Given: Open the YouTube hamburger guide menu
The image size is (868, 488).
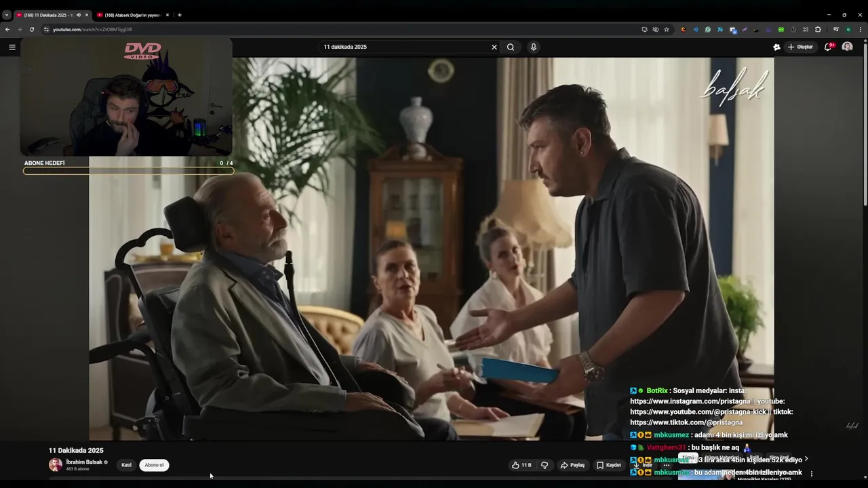Looking at the screenshot, I should click(x=12, y=47).
